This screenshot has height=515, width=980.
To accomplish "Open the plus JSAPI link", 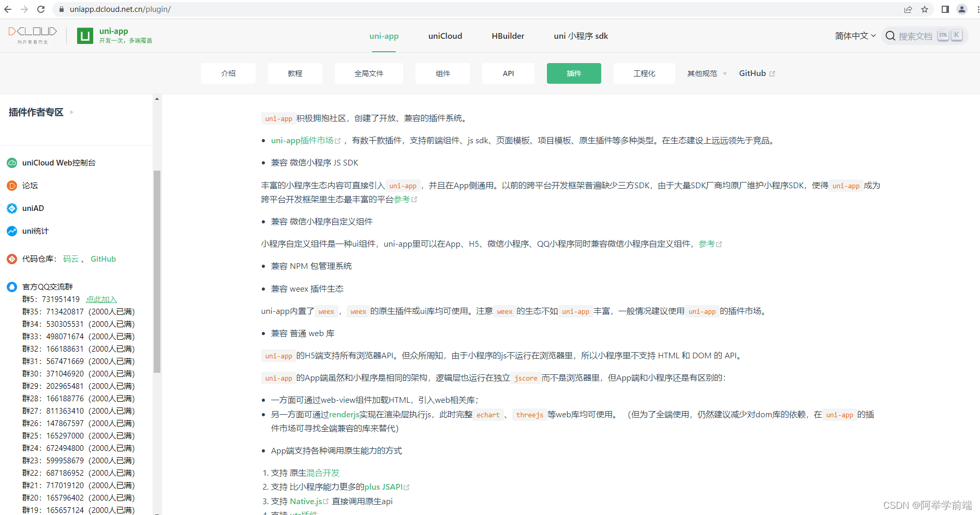I will coord(387,487).
